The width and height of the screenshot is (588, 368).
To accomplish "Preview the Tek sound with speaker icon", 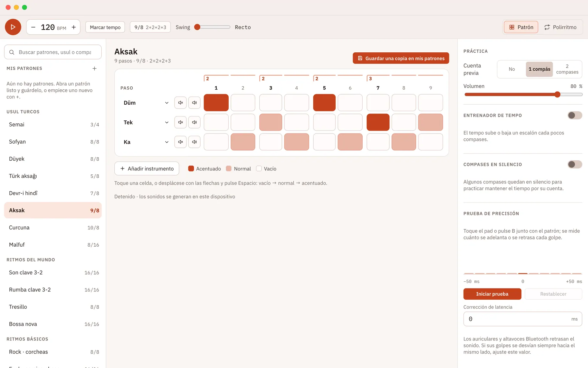I will [194, 122].
